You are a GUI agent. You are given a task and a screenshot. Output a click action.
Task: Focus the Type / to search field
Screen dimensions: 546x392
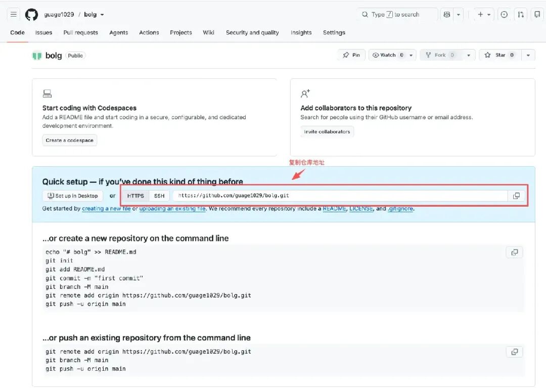[397, 14]
